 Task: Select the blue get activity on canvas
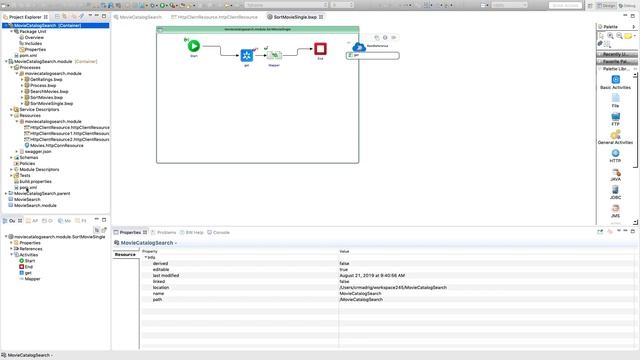tap(247, 55)
